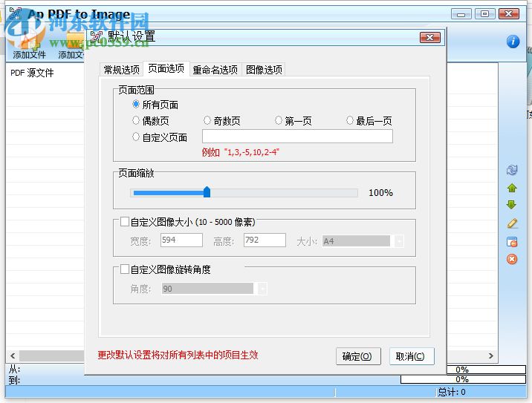
Task: Click the 100% zoom value label
Action: 380,193
